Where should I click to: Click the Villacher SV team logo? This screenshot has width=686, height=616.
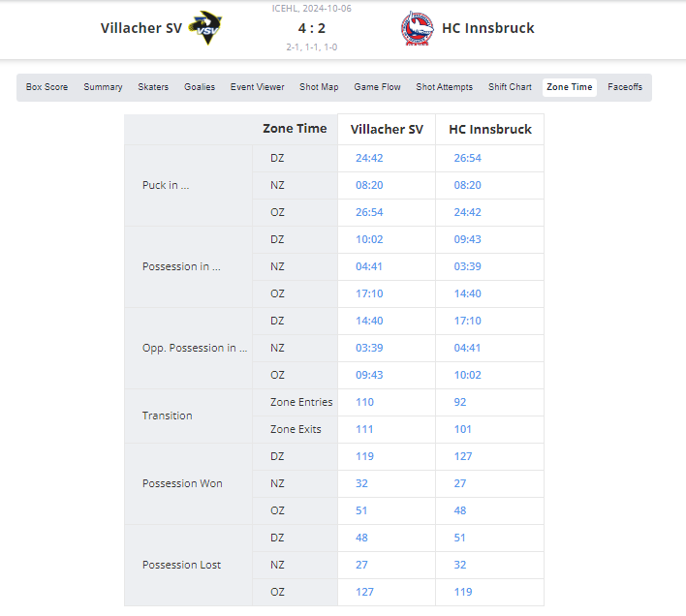coord(205,28)
